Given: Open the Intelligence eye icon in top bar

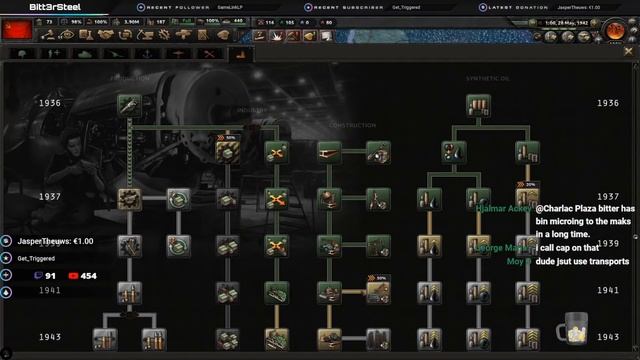Looking at the screenshot, I should coord(67,36).
